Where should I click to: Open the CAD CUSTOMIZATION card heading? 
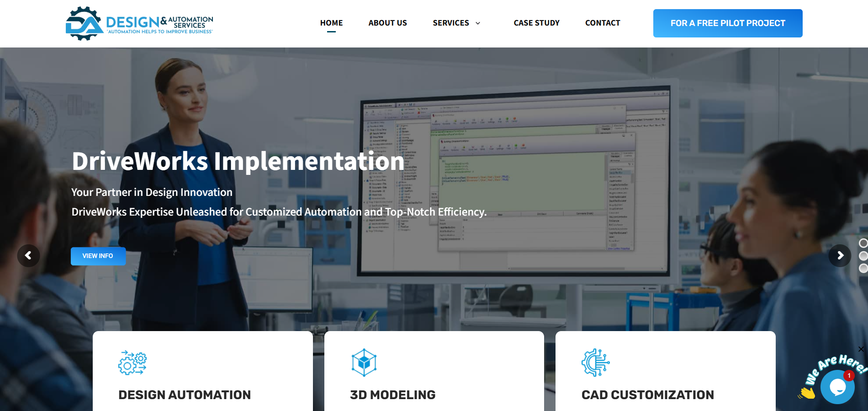(x=648, y=395)
